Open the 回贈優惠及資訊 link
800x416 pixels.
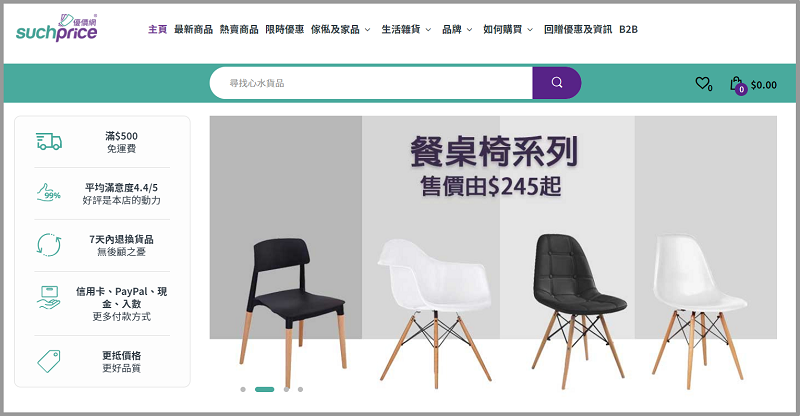coord(578,30)
